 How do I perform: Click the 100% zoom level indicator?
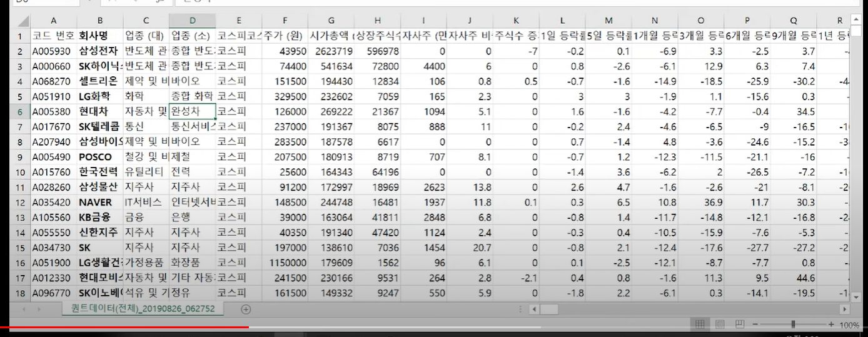pos(849,325)
